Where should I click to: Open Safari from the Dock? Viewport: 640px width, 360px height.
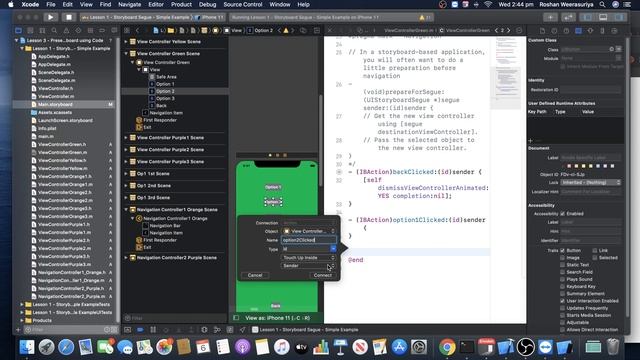66,347
